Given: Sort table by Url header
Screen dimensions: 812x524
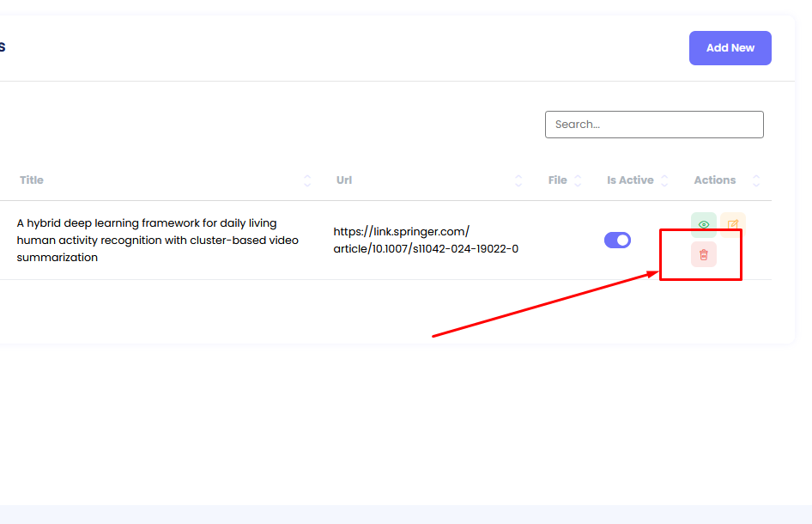Looking at the screenshot, I should [x=344, y=180].
